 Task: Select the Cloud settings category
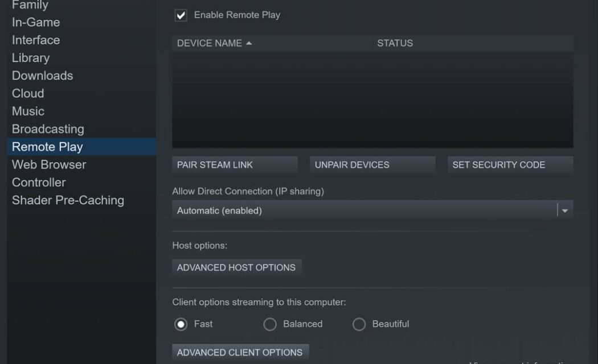click(x=81, y=93)
